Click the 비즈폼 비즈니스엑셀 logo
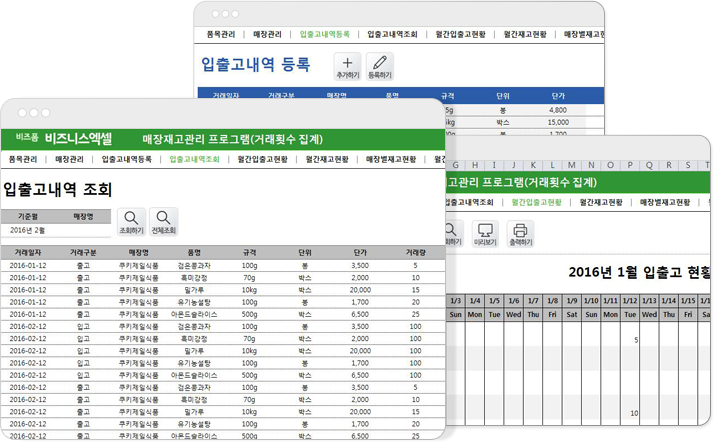 point(65,137)
